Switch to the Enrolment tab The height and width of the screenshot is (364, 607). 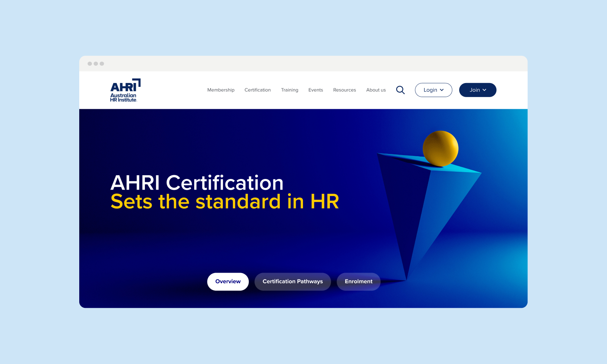click(358, 281)
